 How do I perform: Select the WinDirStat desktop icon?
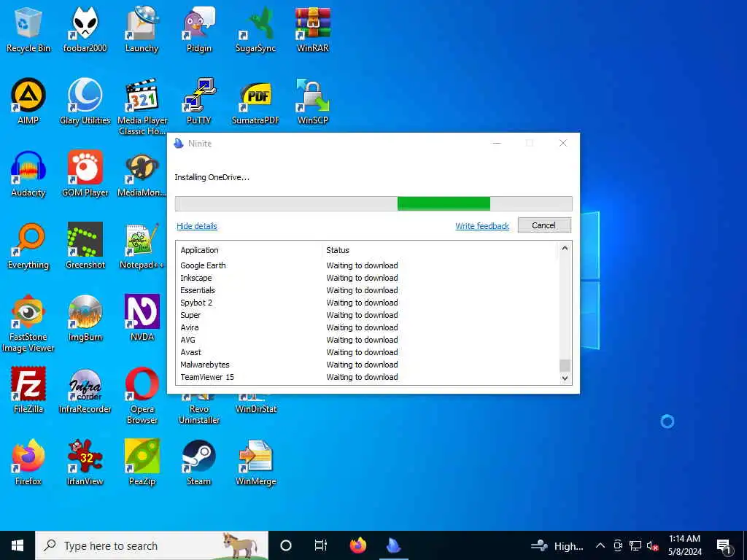click(x=255, y=405)
